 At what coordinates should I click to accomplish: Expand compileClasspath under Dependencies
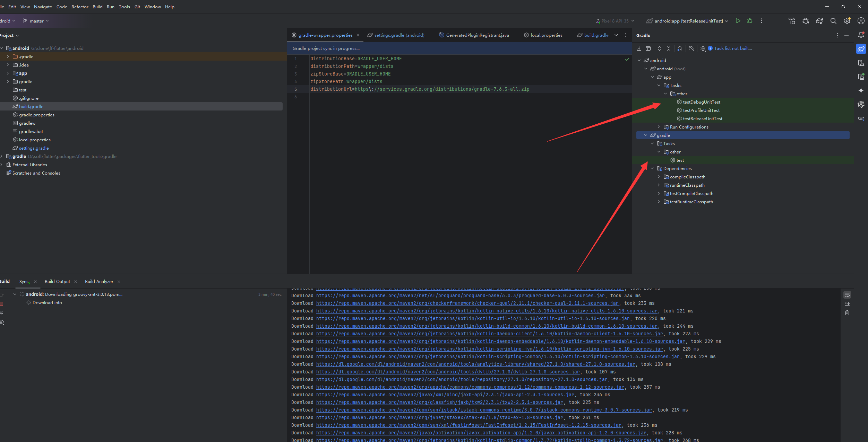[x=659, y=177]
